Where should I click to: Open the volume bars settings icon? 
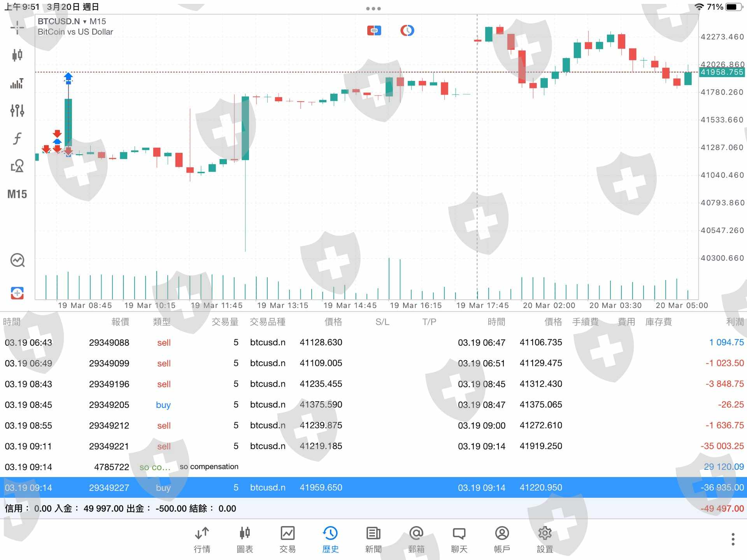pos(17,83)
